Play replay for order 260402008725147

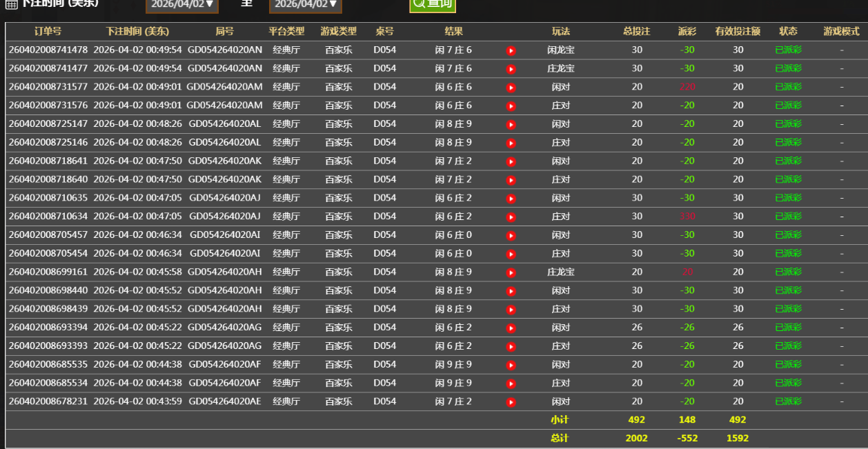[511, 125]
